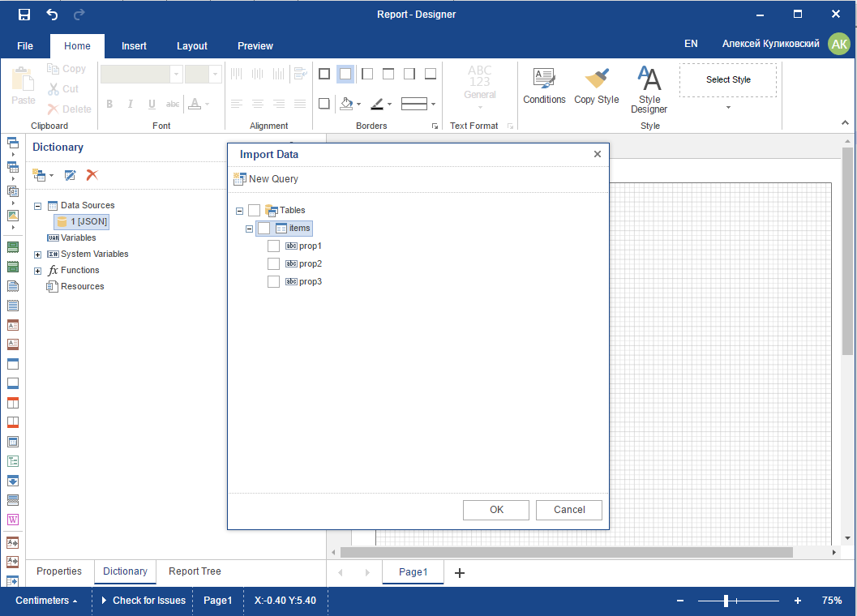
Task: Collapse the Tables tree node
Action: (239, 211)
